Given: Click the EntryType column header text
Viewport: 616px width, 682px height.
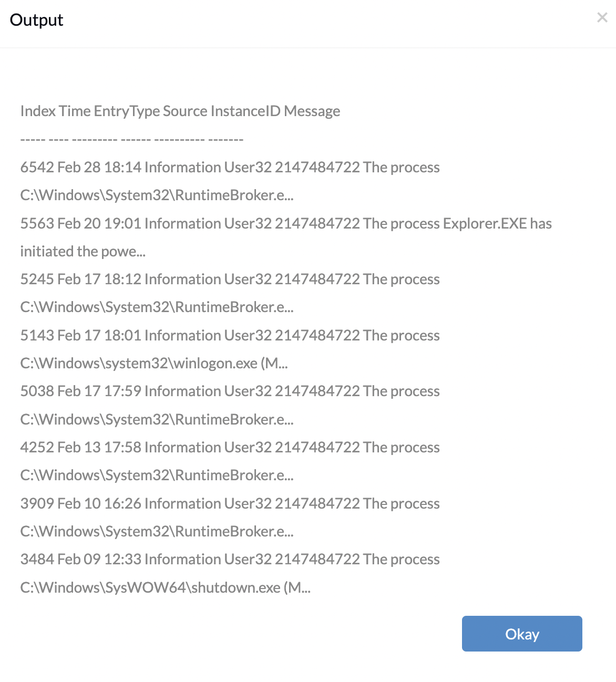Looking at the screenshot, I should pyautogui.click(x=127, y=111).
